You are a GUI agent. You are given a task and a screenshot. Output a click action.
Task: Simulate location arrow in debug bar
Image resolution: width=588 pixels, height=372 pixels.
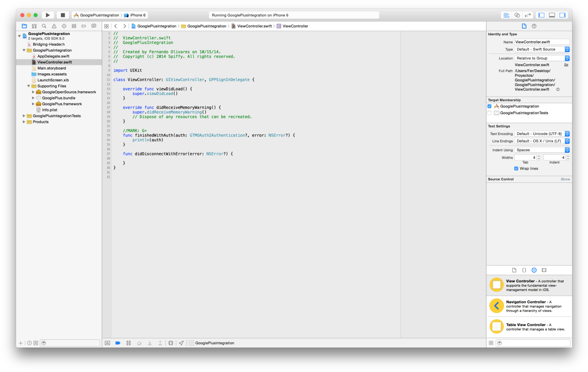(181, 343)
